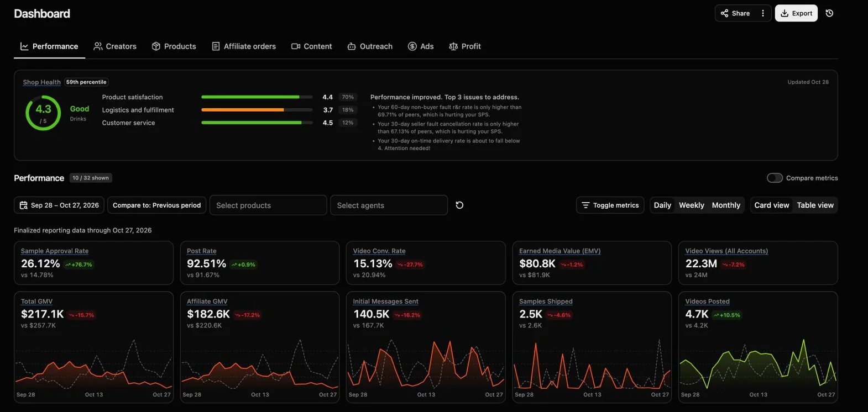868x412 pixels.
Task: Click the Sample Approval Rate label
Action: click(55, 251)
